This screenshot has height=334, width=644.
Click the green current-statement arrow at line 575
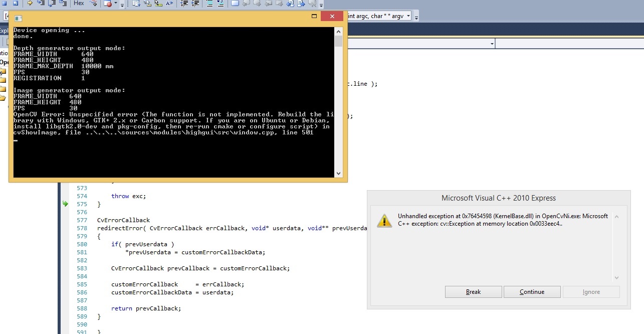tap(65, 204)
